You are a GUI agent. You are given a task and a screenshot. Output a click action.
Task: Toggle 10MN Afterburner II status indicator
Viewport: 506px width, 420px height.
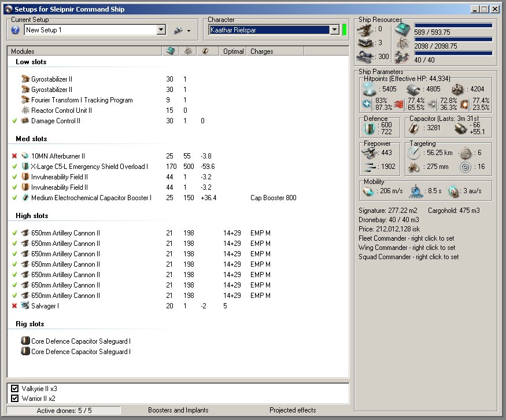click(x=14, y=156)
